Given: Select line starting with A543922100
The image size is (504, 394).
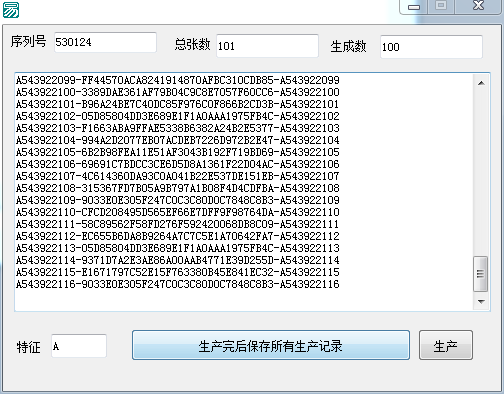Looking at the screenshot, I should 178,92.
